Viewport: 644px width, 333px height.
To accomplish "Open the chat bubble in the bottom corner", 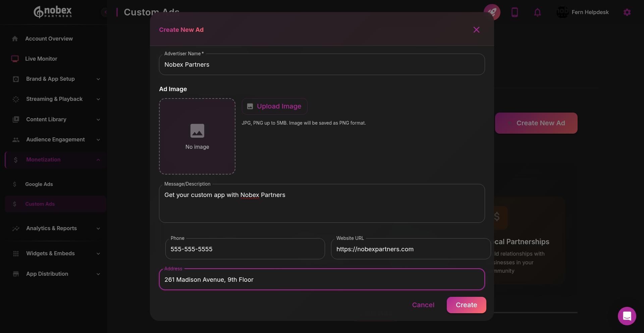I will (x=627, y=316).
